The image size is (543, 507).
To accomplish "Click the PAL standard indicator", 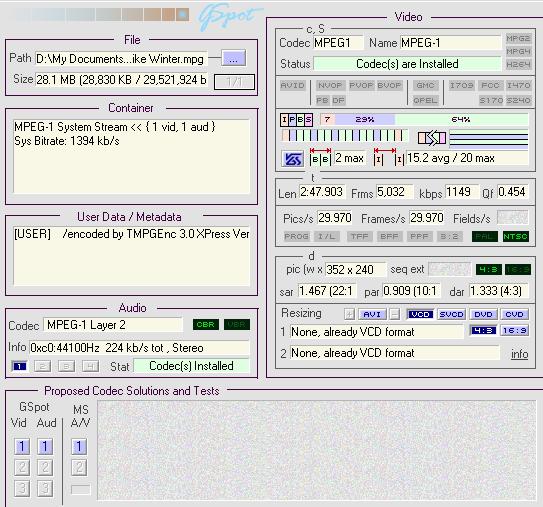I will tap(485, 237).
